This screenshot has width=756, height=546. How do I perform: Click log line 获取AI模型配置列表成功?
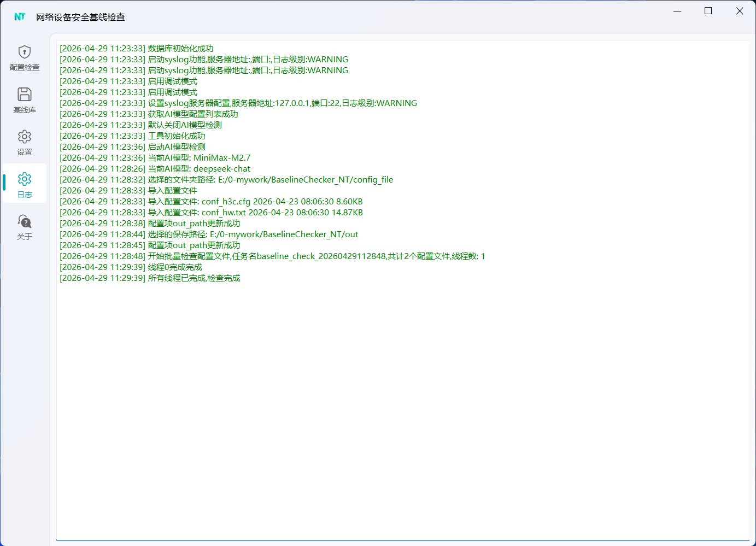click(149, 114)
